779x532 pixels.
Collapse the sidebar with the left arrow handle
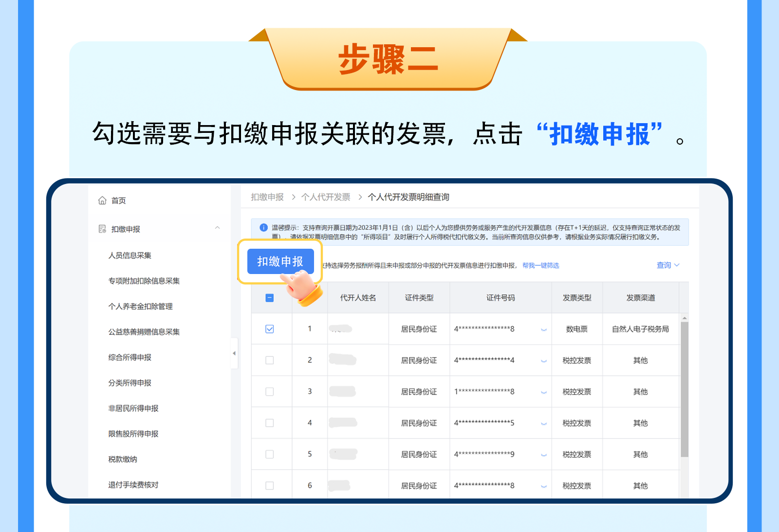[x=234, y=353]
